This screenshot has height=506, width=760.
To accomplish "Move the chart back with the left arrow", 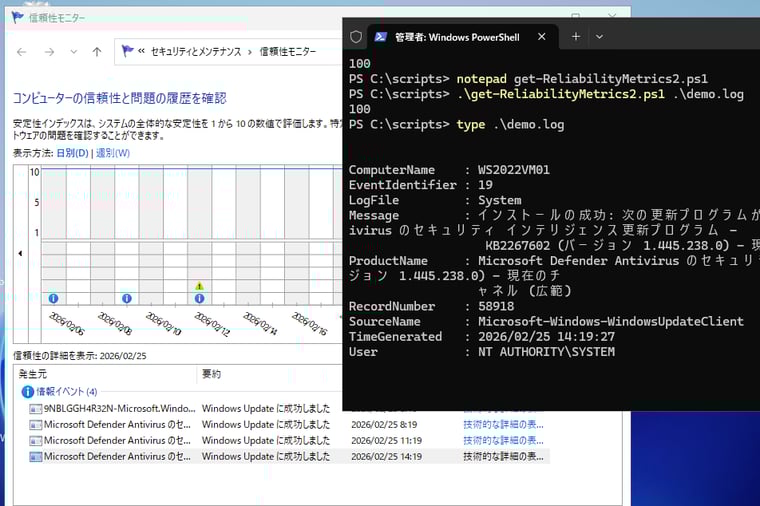I will click(x=20, y=253).
